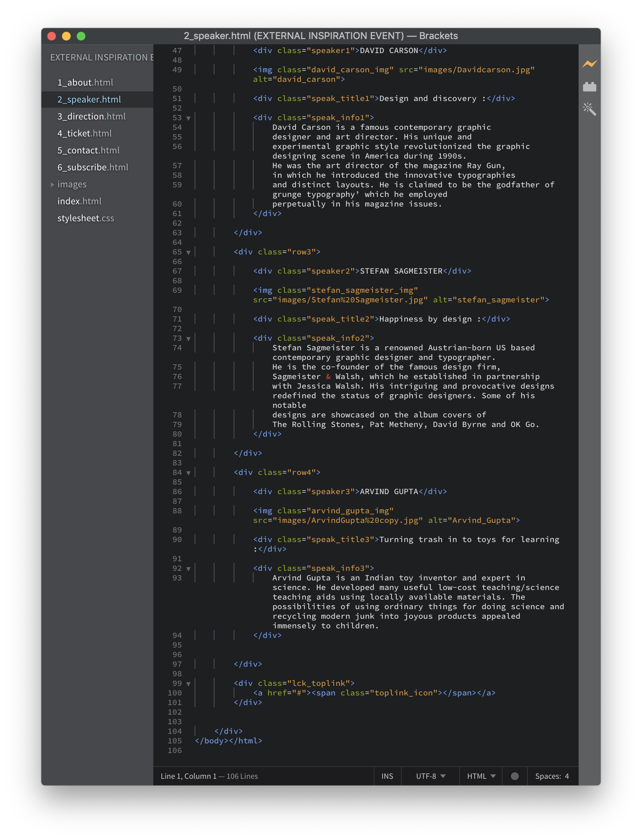Click the indentation width value 4
Screen dimensions: 642x840
(567, 776)
